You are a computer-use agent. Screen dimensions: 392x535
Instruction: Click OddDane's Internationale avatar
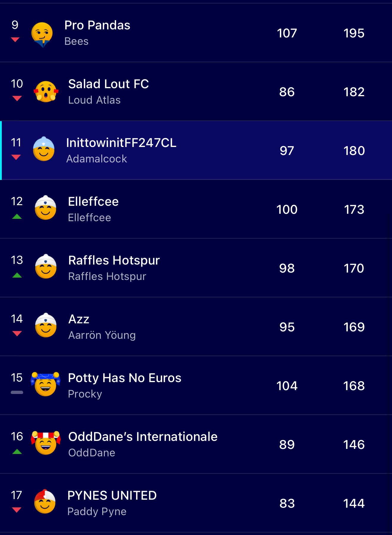(x=46, y=443)
